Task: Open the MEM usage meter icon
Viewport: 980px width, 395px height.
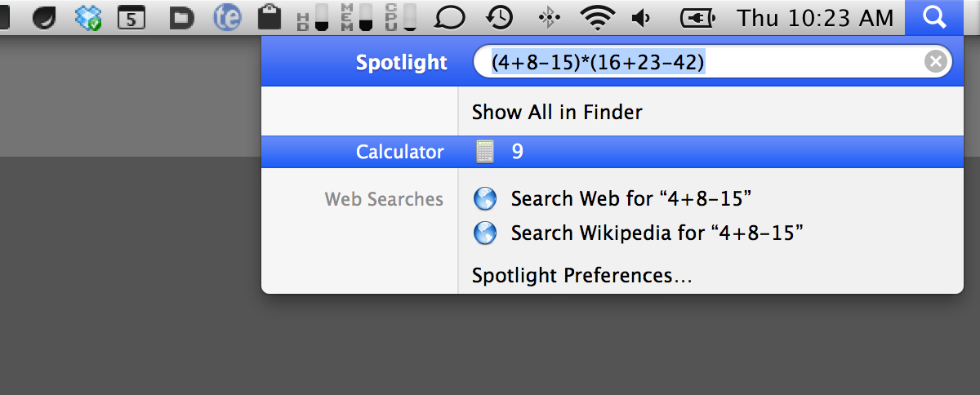Action: [x=355, y=17]
